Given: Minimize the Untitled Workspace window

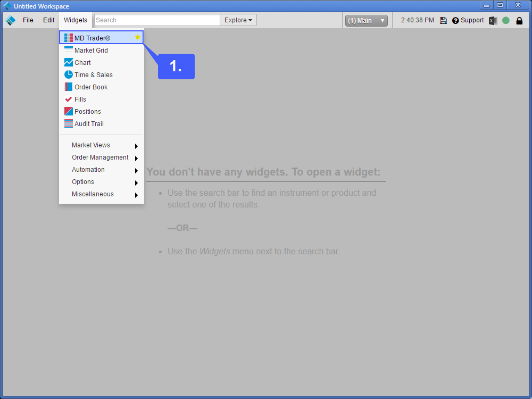Looking at the screenshot, I should coord(487,5).
